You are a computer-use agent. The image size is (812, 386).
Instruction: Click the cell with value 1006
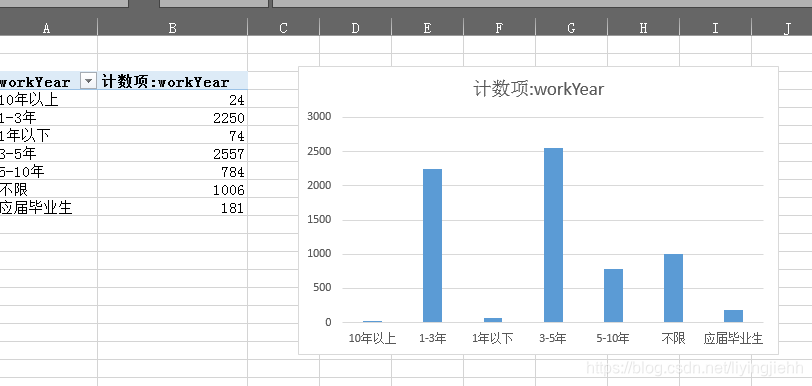coord(172,189)
